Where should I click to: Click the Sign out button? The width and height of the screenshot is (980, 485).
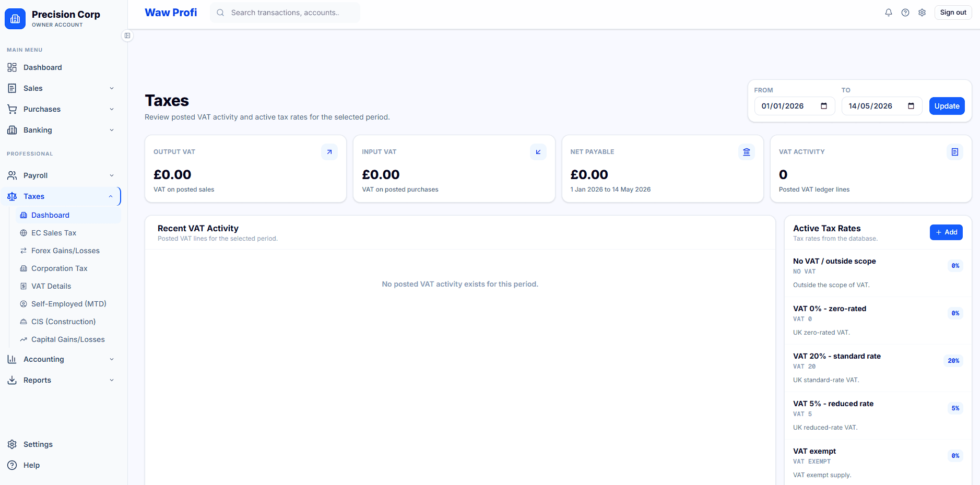click(x=953, y=13)
